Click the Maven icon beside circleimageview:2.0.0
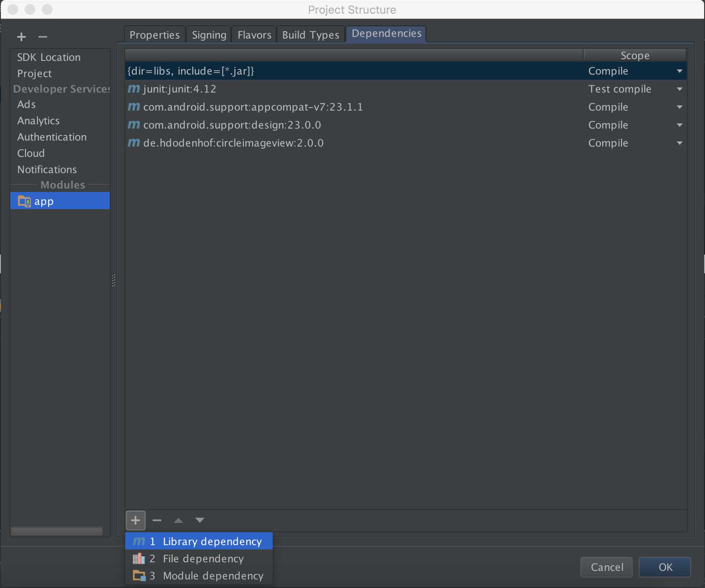 point(134,143)
